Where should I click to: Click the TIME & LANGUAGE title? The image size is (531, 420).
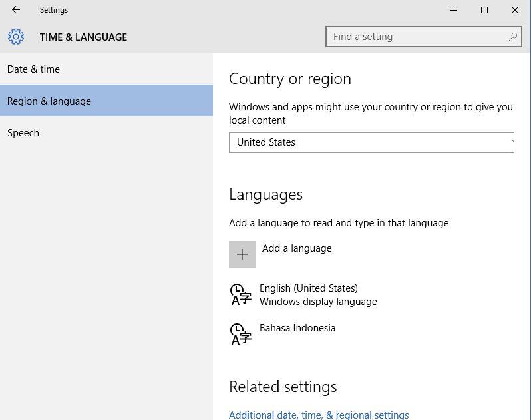click(x=83, y=37)
